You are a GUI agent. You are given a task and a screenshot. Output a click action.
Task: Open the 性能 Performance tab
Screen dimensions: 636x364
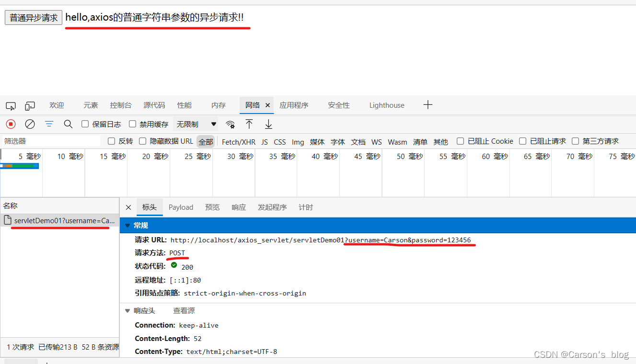click(185, 105)
